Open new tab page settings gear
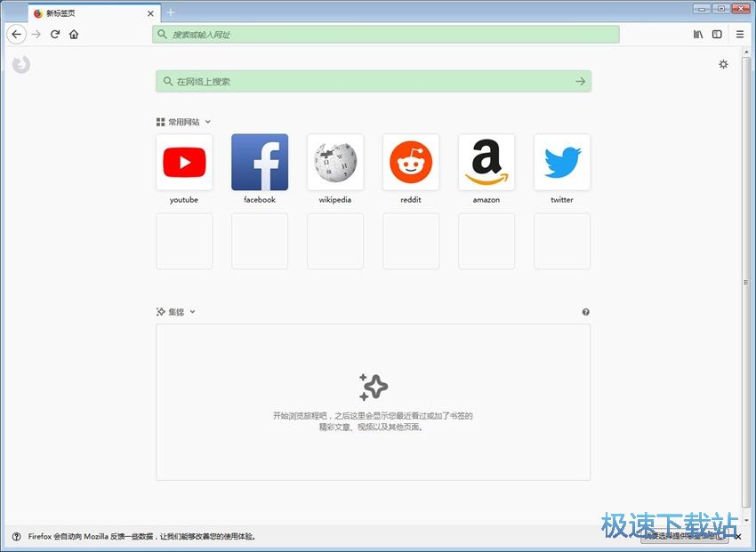 (x=723, y=64)
